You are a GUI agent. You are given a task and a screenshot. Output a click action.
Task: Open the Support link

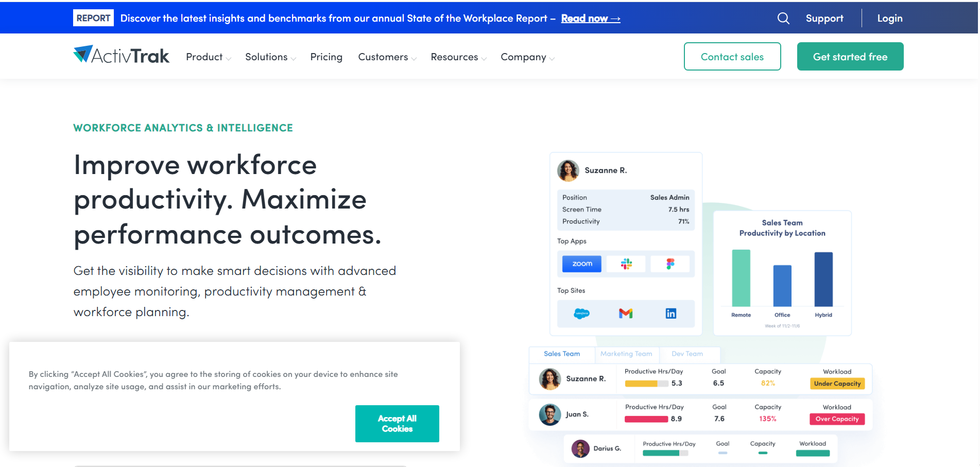(x=824, y=19)
